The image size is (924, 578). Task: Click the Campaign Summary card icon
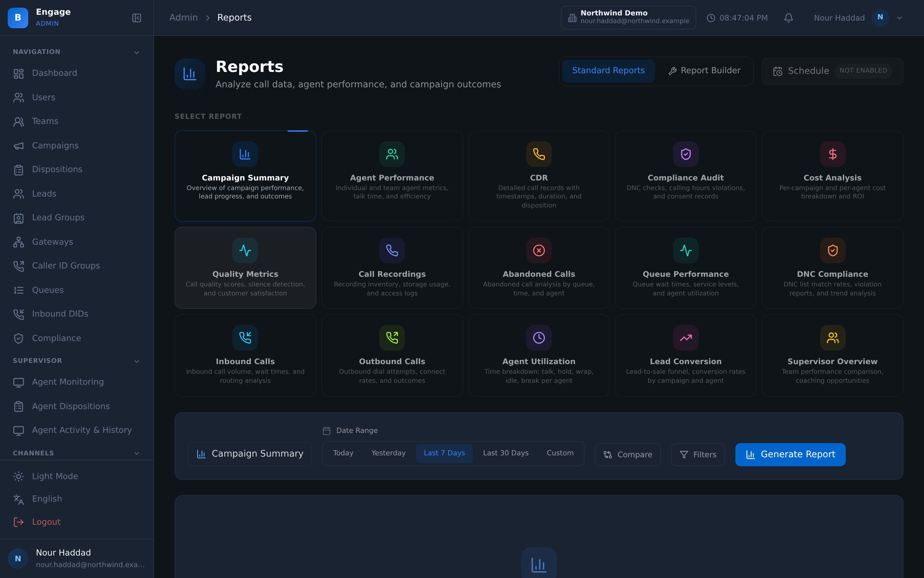[x=245, y=154]
